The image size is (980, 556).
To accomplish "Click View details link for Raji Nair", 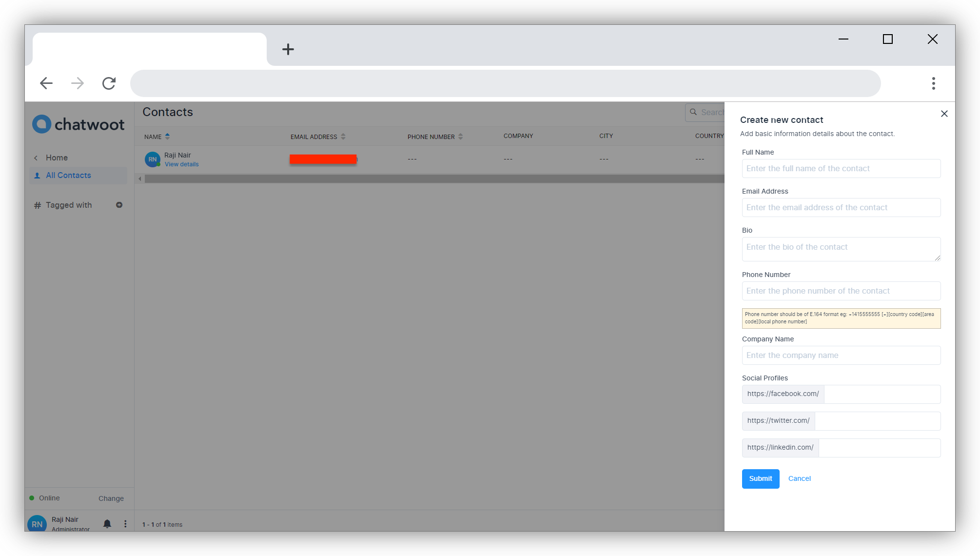I will pyautogui.click(x=181, y=164).
